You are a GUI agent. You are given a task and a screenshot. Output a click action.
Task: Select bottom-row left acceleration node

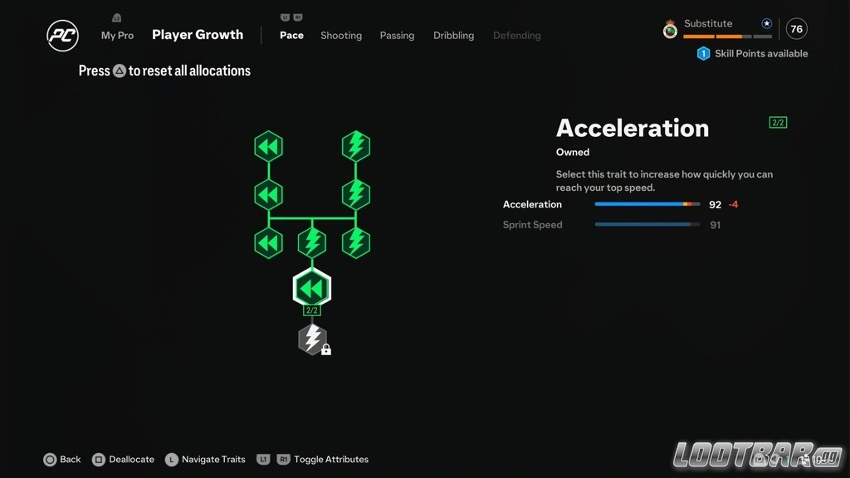point(268,243)
